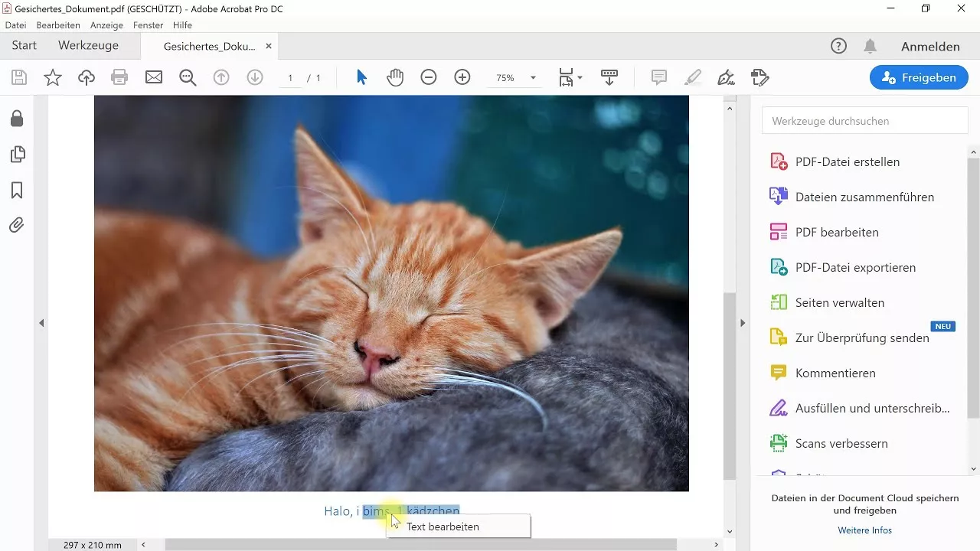Open the 75% zoom level dropdown
The height and width of the screenshot is (551, 980).
pos(533,78)
